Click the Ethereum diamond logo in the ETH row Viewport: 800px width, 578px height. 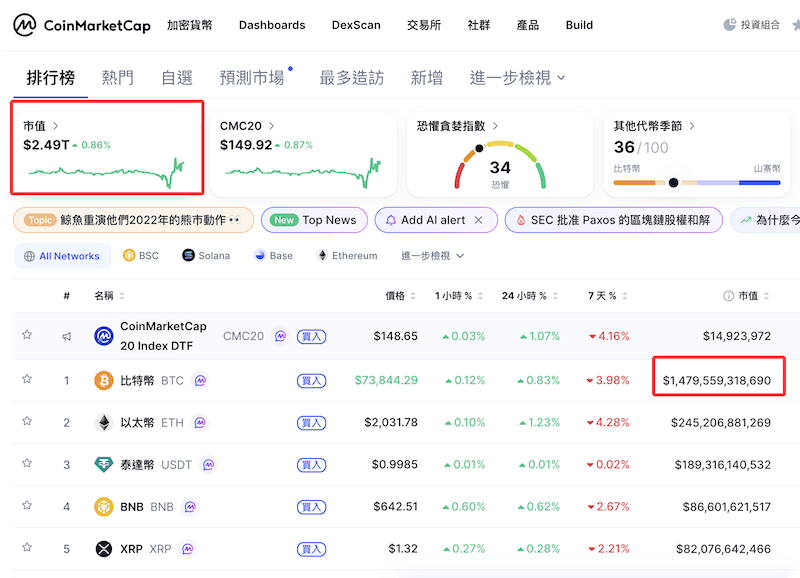pos(104,422)
